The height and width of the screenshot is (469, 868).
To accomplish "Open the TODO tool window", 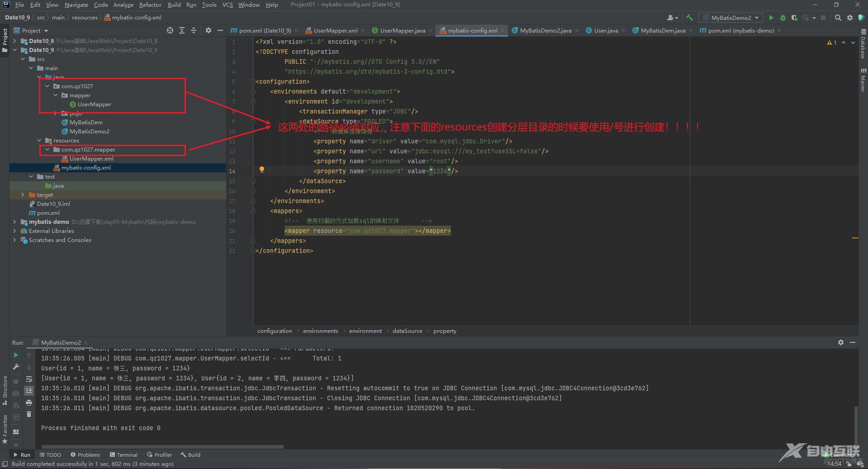I will pyautogui.click(x=50, y=455).
